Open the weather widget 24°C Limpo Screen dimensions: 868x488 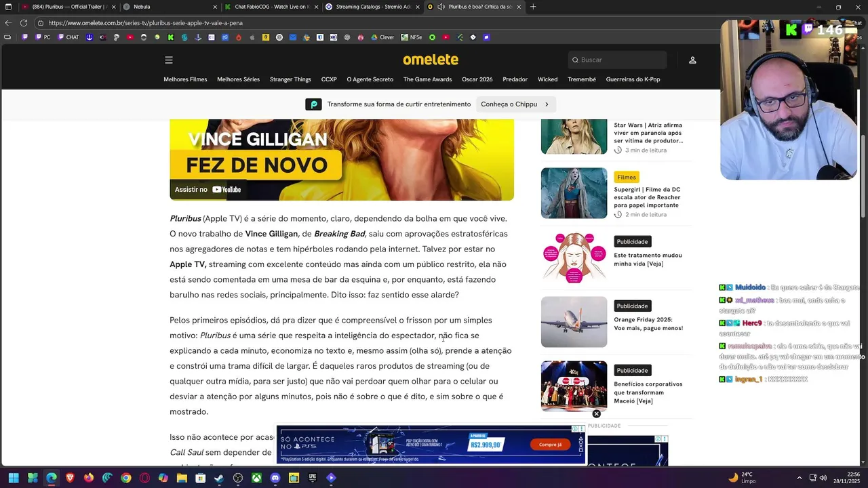[x=743, y=478]
